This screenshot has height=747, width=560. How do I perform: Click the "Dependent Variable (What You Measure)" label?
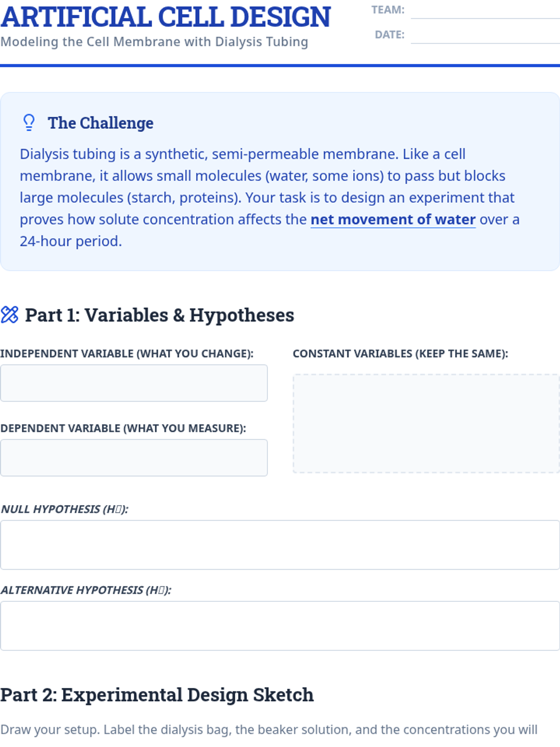[x=123, y=428]
